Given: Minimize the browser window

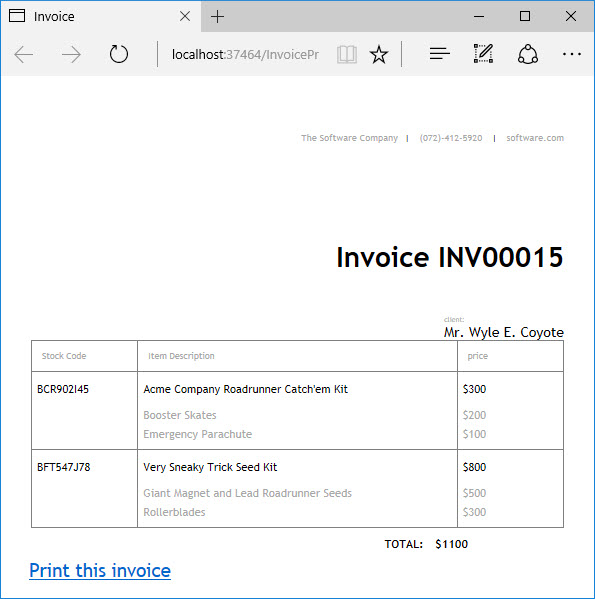Looking at the screenshot, I should click(x=479, y=16).
